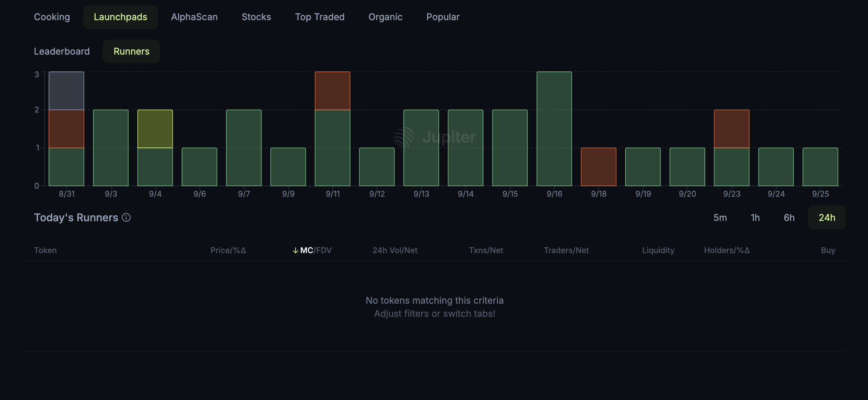
Task: Sort by the Price/%Δ column header
Action: (228, 251)
